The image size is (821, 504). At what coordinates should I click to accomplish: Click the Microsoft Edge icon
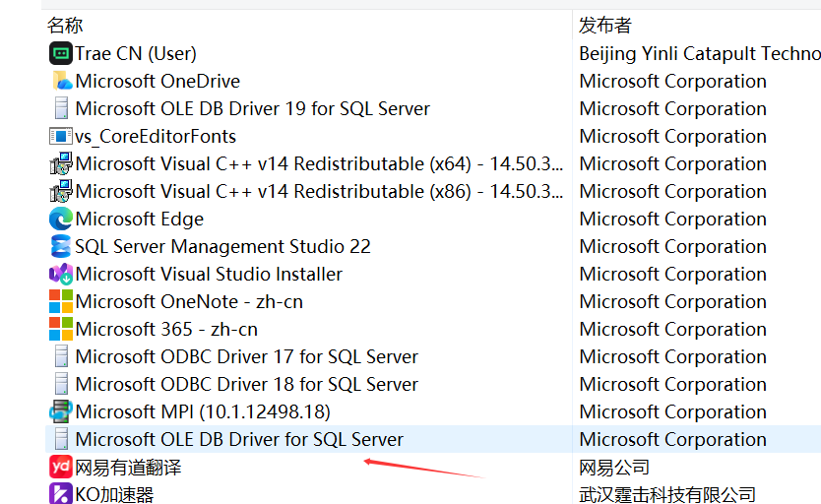tap(61, 219)
